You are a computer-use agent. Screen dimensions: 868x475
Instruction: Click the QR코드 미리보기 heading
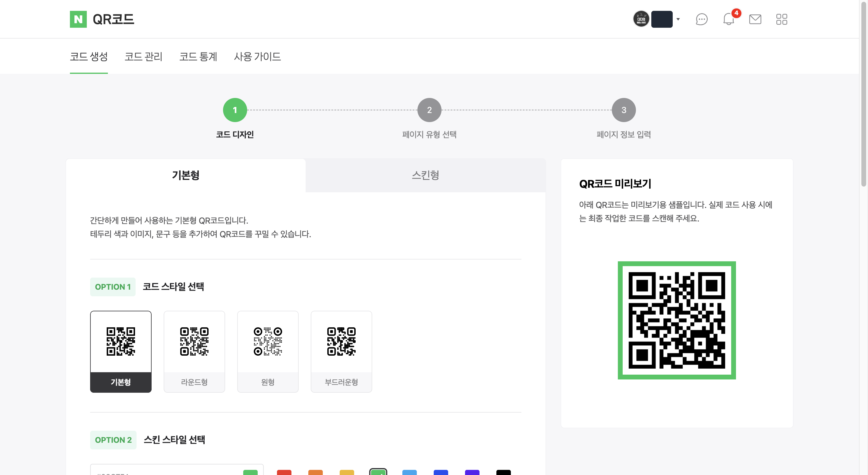pos(615,184)
